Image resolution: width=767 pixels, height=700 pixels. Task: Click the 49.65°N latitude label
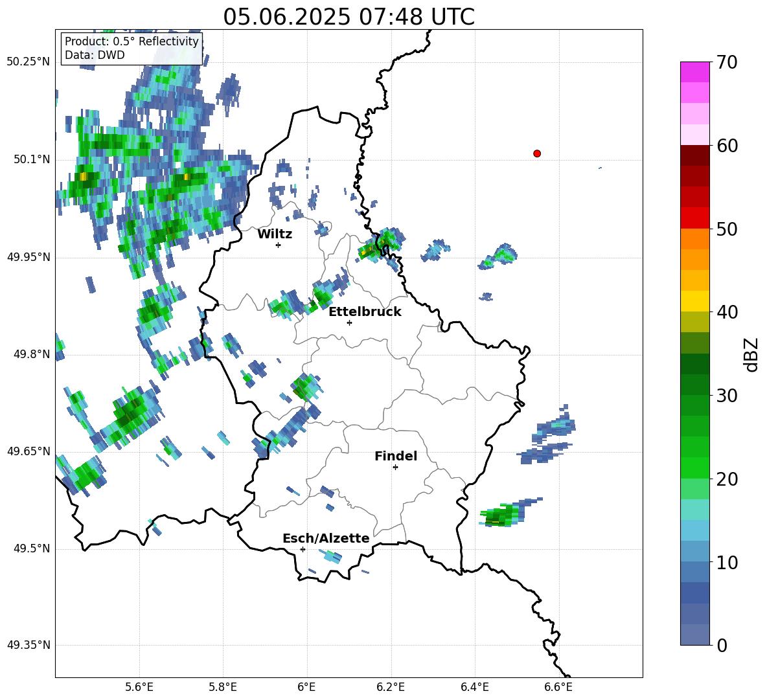(x=29, y=451)
